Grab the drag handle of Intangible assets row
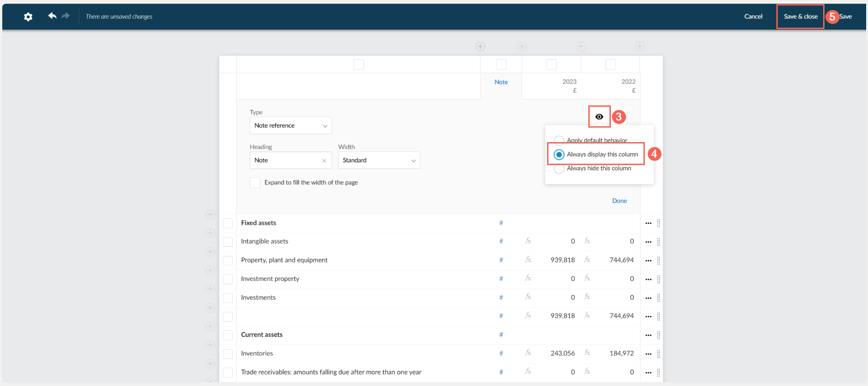The height and width of the screenshot is (386, 868). (659, 242)
